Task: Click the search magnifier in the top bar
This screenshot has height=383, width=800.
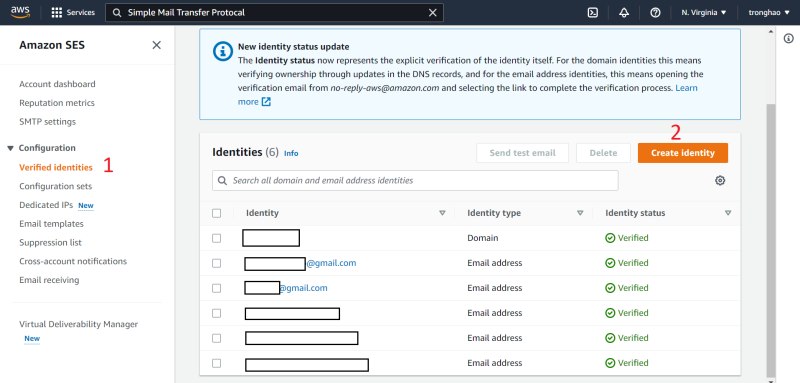Action: point(117,13)
